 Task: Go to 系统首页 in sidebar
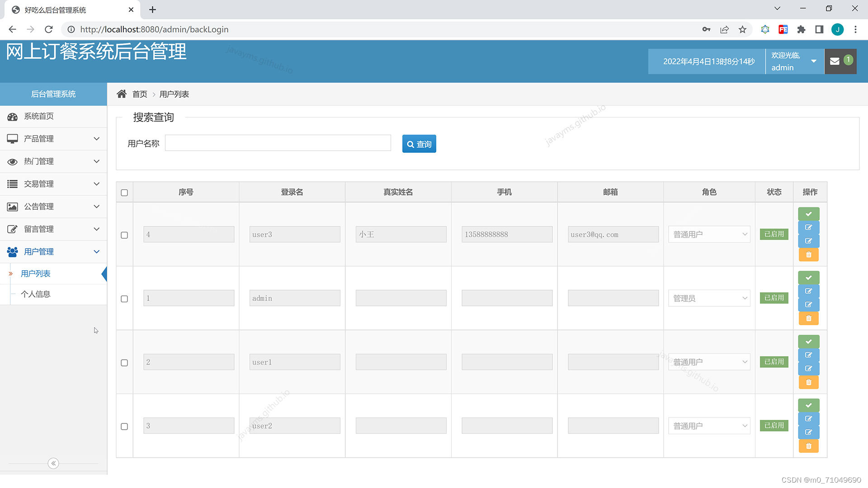tap(53, 116)
